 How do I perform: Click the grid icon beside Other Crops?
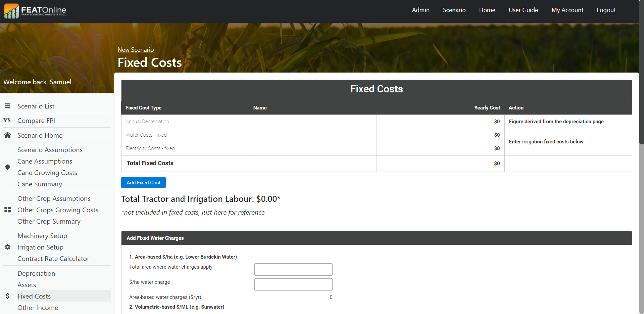pos(7,210)
